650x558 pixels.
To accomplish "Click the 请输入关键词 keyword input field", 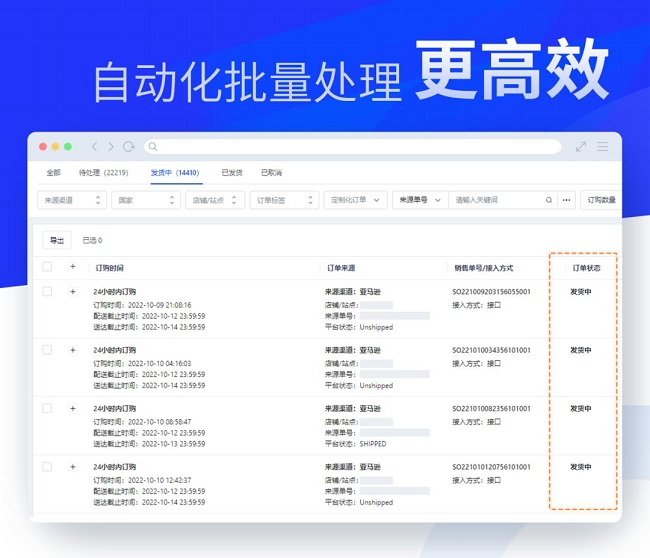I will pyautogui.click(x=497, y=200).
